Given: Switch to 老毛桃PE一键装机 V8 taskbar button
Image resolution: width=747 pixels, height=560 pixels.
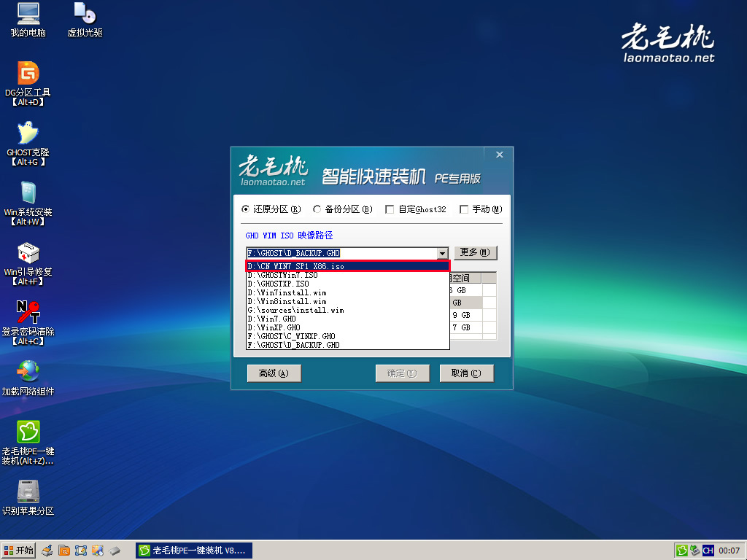Looking at the screenshot, I should [194, 551].
